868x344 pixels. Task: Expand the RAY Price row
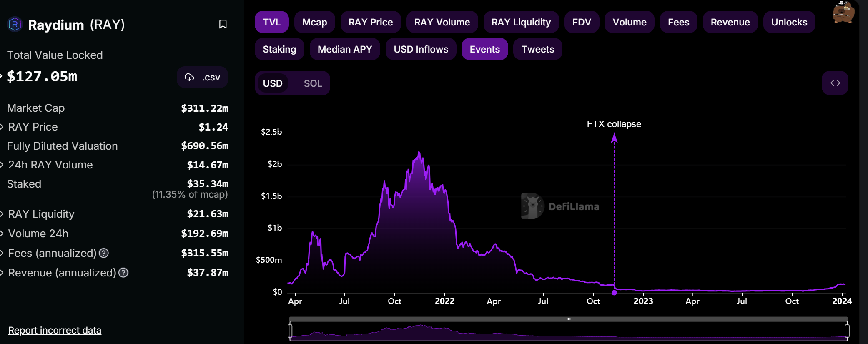2,127
